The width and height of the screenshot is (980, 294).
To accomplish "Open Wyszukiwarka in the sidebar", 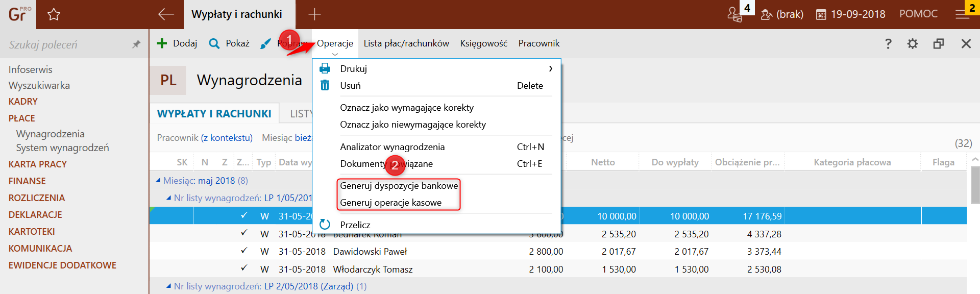I will (x=39, y=85).
